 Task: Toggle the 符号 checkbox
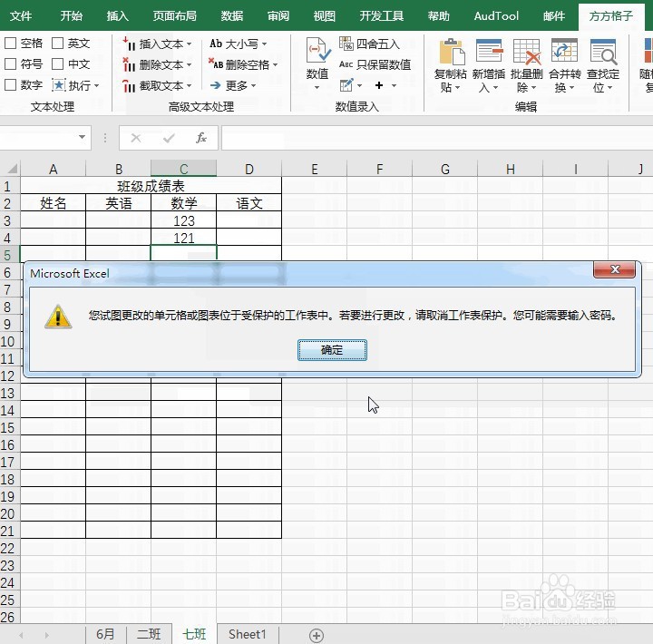tap(10, 63)
